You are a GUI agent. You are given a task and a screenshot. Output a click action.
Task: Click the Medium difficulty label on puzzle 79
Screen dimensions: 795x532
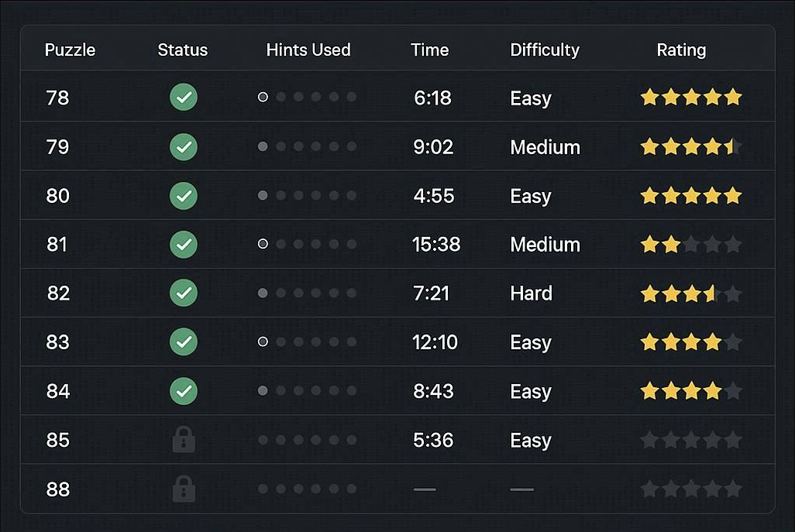pos(545,146)
